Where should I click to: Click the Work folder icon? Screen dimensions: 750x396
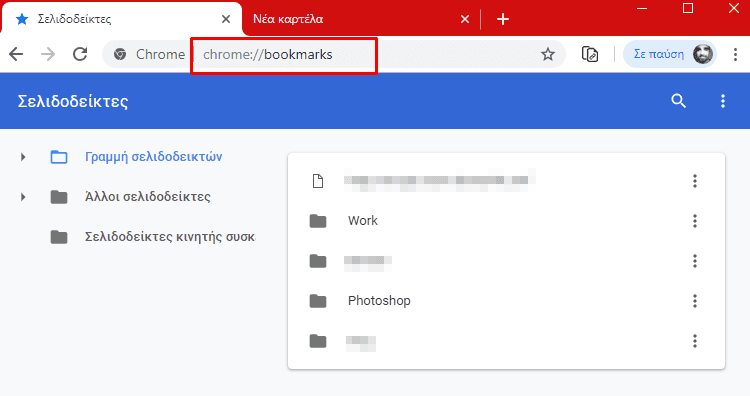[318, 221]
